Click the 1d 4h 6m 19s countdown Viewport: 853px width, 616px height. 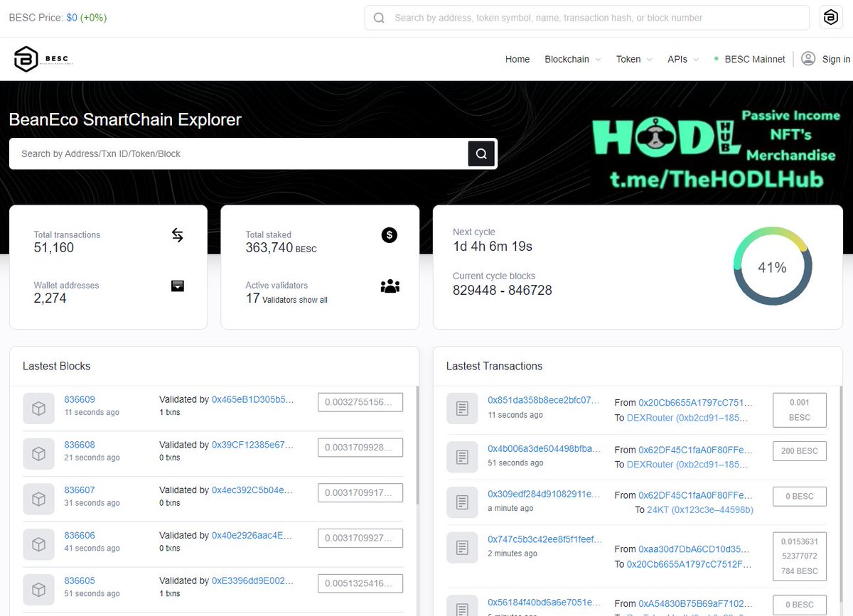pyautogui.click(x=493, y=247)
